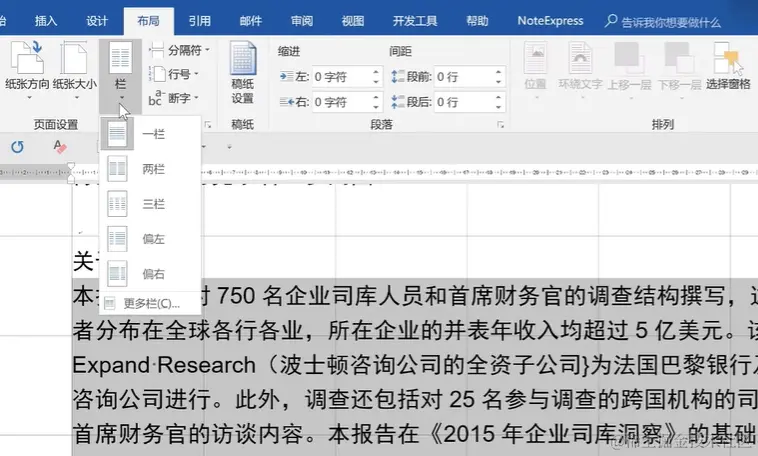Select 偏左 left column option
This screenshot has width=758, height=456.
tap(150, 239)
